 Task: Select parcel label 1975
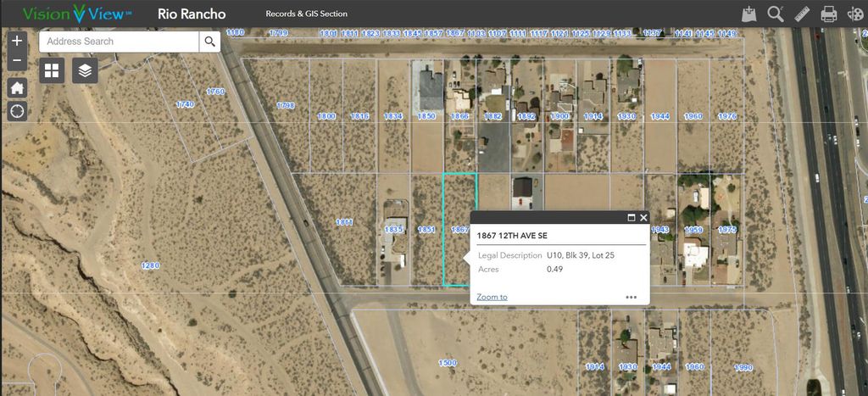[726, 229]
